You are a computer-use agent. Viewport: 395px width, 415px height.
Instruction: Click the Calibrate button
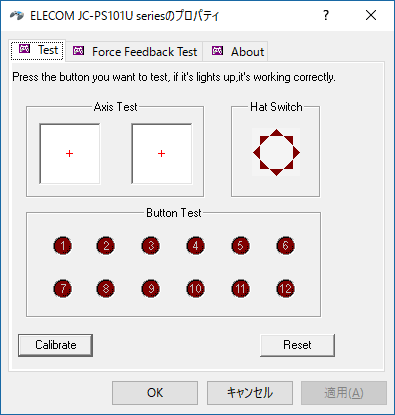click(x=55, y=345)
